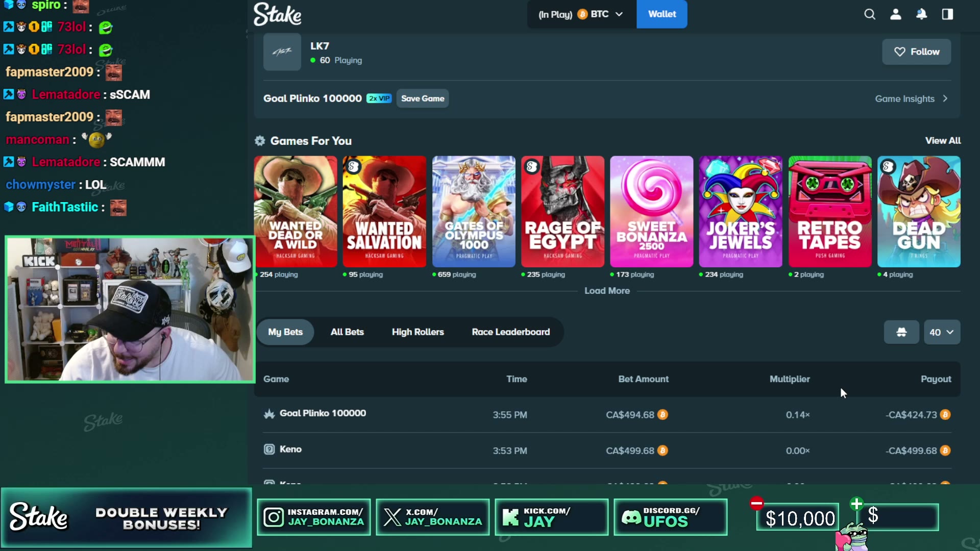Click the LK7 provider name
Viewport: 980px width, 551px height.
tap(320, 46)
